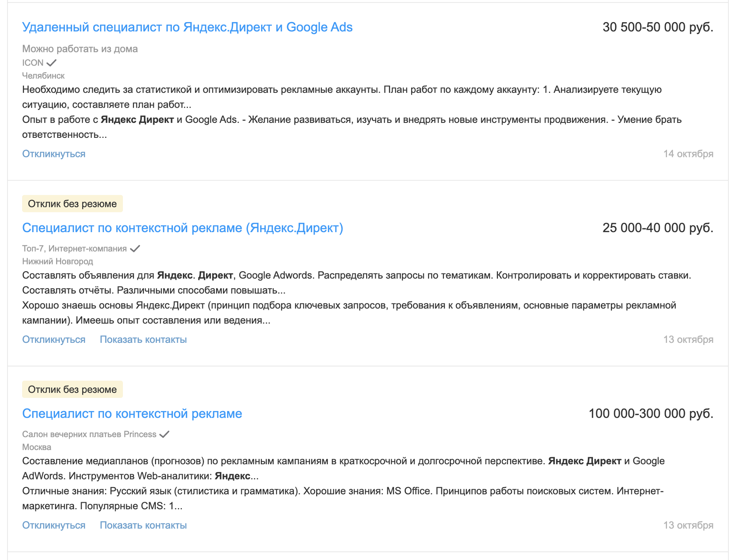
Task: Open Специалист по контекстной рекламе (Яндекс.Директ) vacancy
Action: click(x=182, y=228)
